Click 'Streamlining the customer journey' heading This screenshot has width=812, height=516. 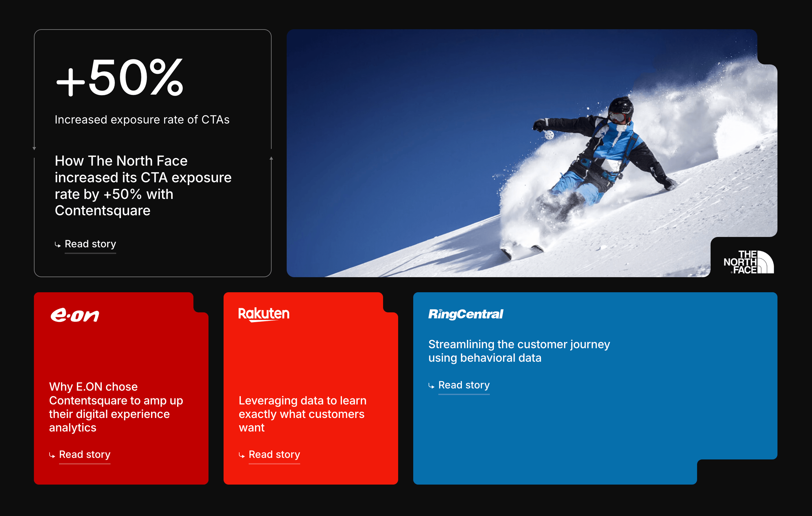coord(519,351)
